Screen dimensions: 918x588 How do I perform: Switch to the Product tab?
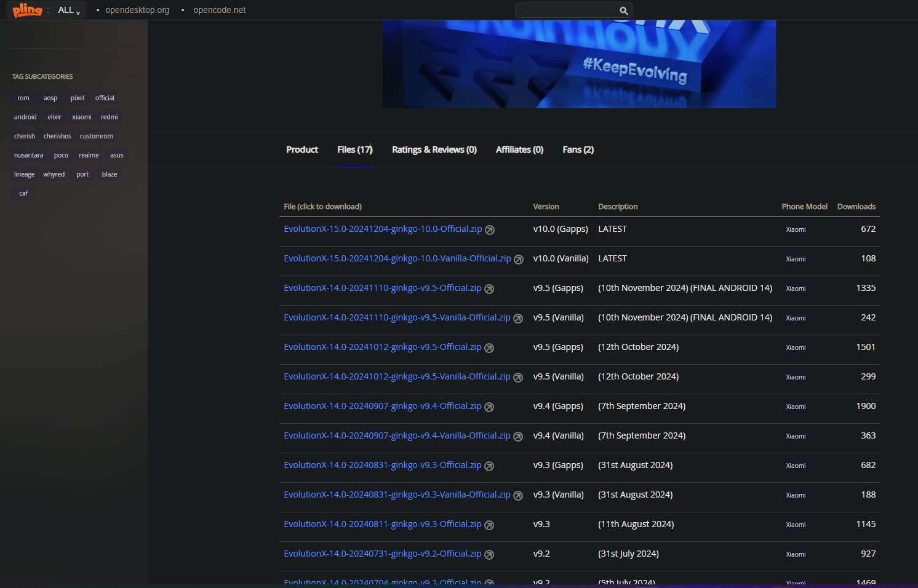tap(302, 149)
